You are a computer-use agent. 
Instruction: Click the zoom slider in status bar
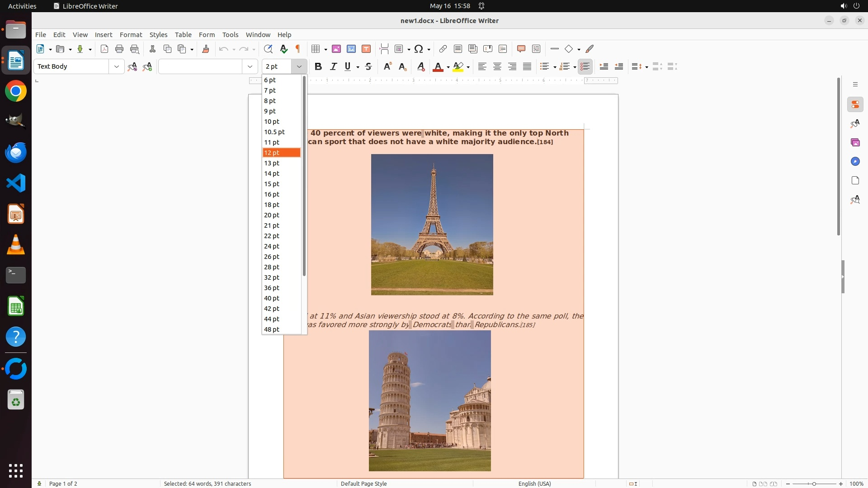coord(814,483)
